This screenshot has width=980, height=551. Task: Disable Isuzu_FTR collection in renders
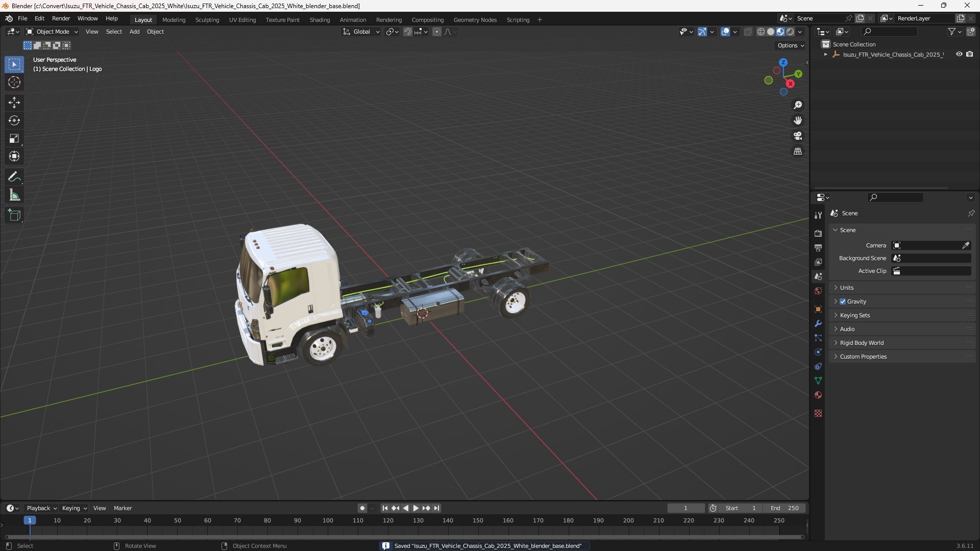[969, 54]
